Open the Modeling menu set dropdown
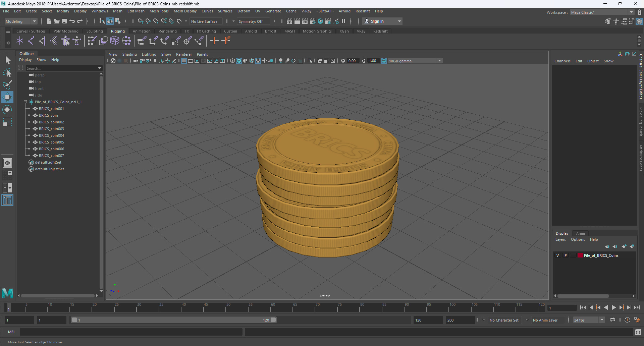The image size is (644, 346). pos(21,21)
